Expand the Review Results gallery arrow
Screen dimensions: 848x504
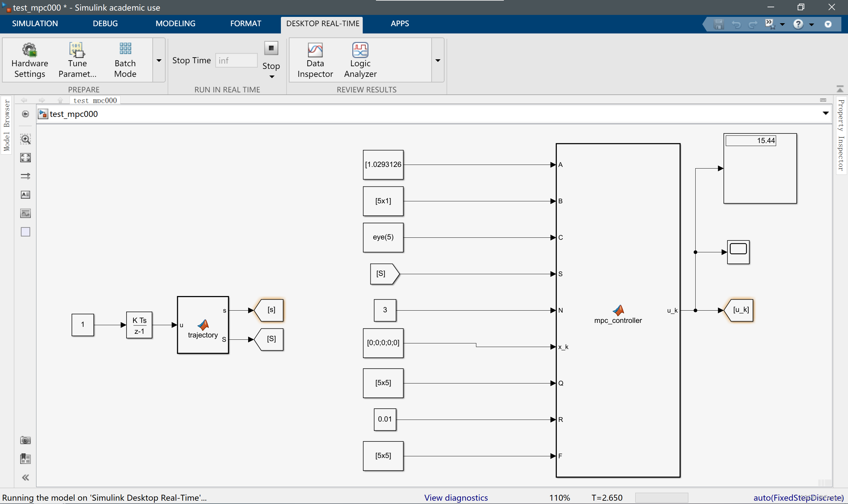coord(438,61)
